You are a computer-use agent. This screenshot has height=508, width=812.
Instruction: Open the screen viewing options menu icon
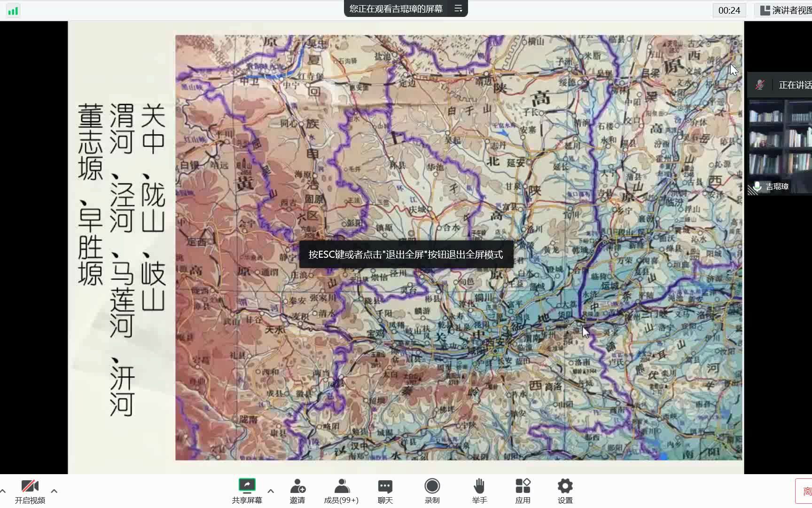pyautogui.click(x=458, y=9)
